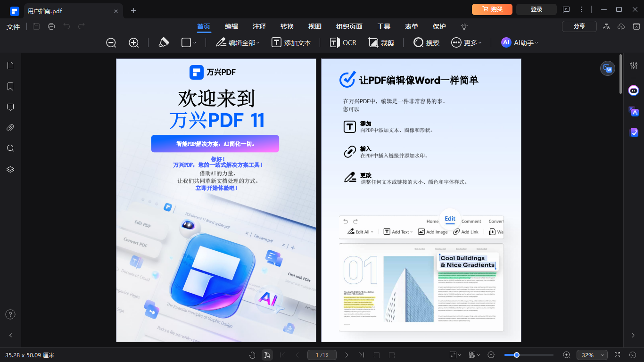
Task: Collapse the left sidebar with the arrow
Action: [x=10, y=335]
